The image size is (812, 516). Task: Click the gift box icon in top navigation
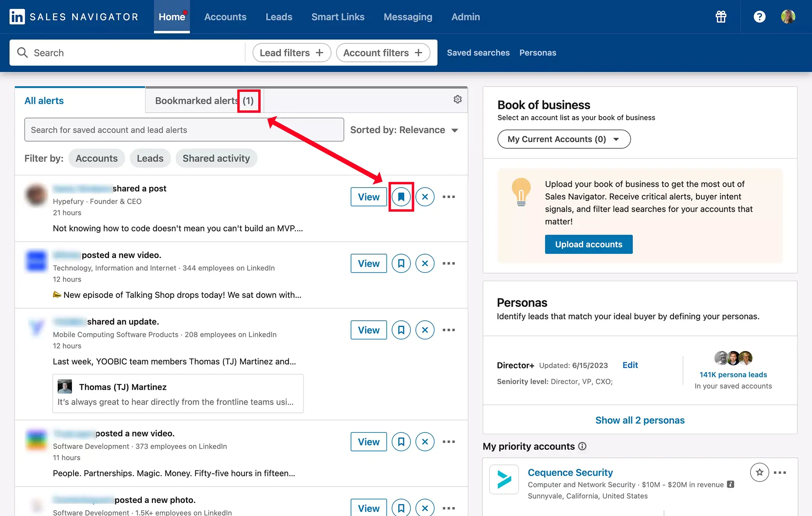point(721,17)
